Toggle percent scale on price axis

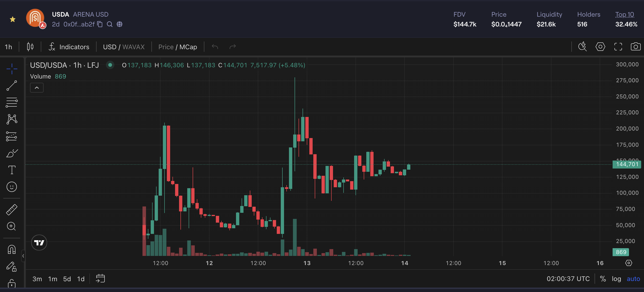(x=603, y=279)
